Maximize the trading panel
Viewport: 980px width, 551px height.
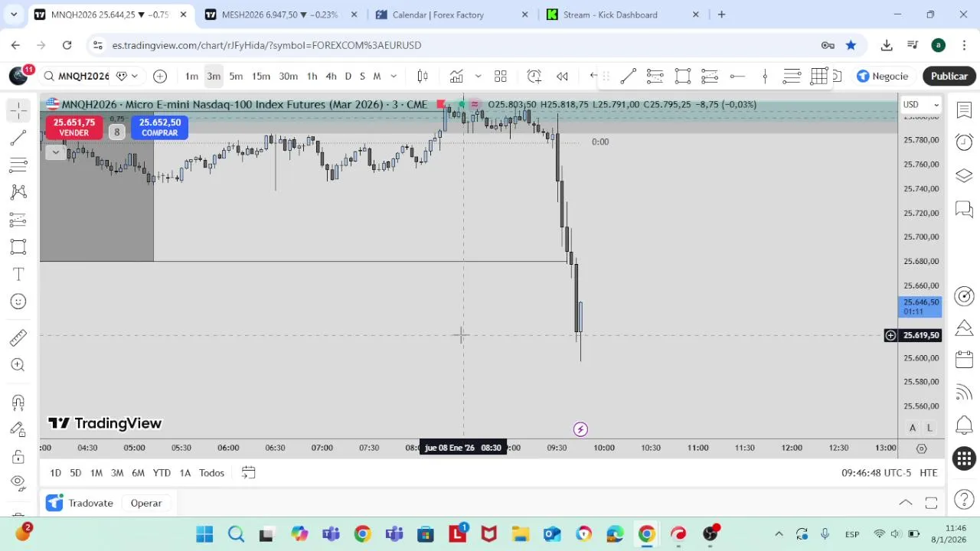[931, 503]
